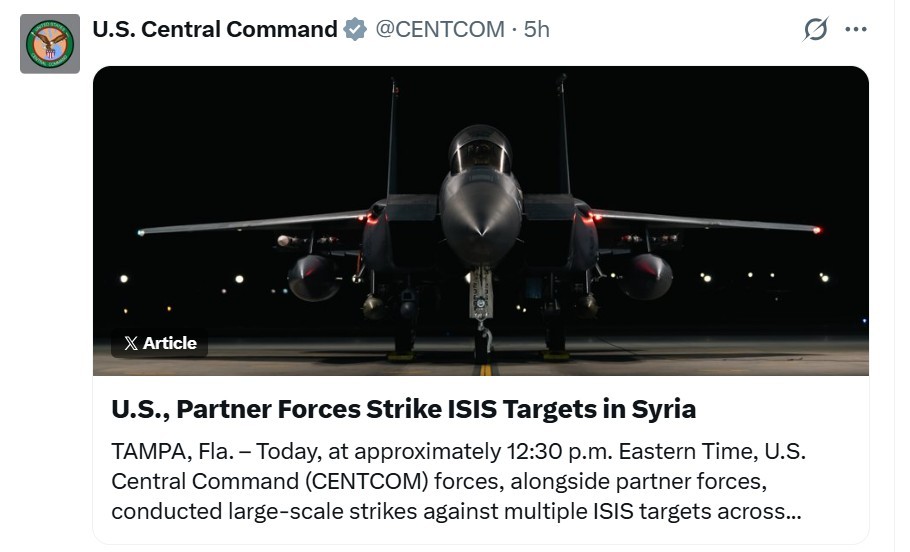
Task: Open the post via the 5h timestamp
Action: pos(537,30)
